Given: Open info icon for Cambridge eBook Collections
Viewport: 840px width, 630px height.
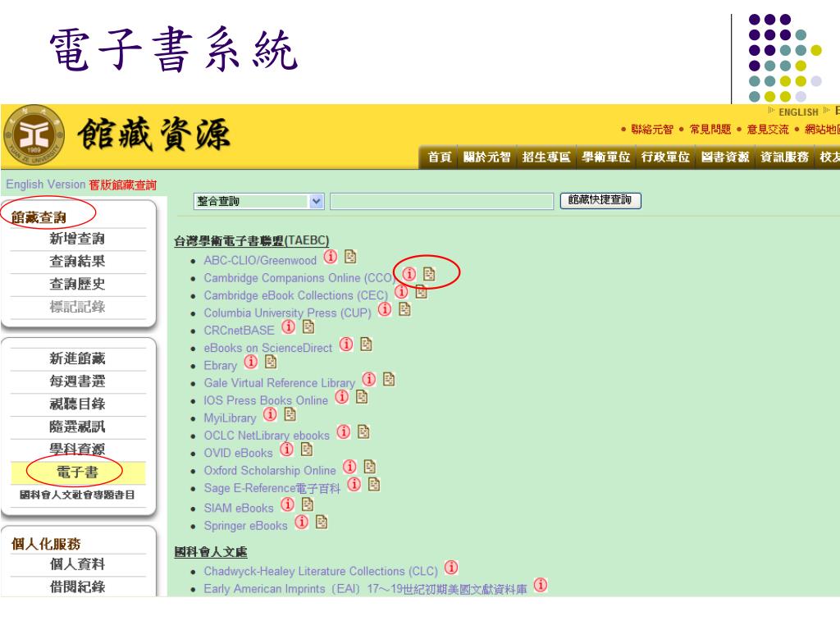Looking at the screenshot, I should click(x=401, y=292).
